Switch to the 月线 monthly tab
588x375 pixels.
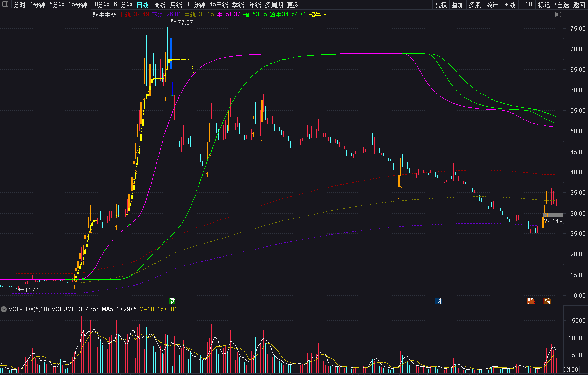tap(176, 5)
